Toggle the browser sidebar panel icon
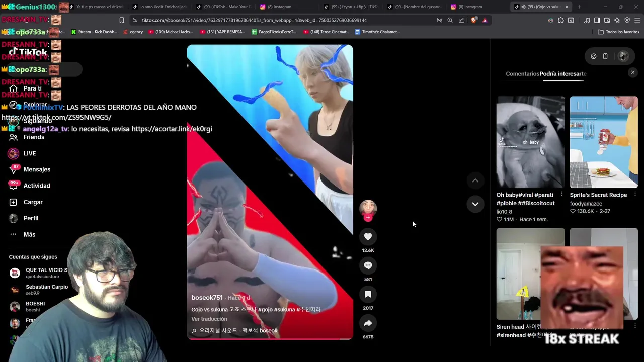644x362 pixels. [x=597, y=20]
